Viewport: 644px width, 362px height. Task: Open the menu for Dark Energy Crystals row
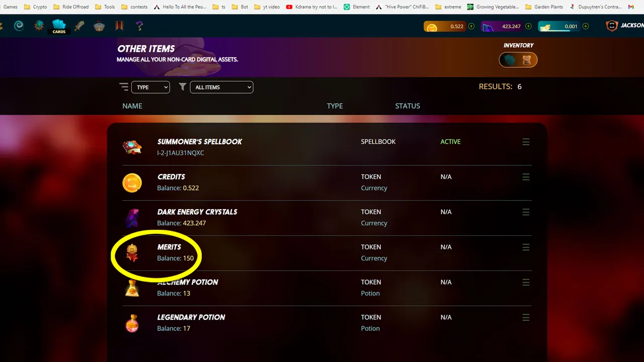coord(526,212)
